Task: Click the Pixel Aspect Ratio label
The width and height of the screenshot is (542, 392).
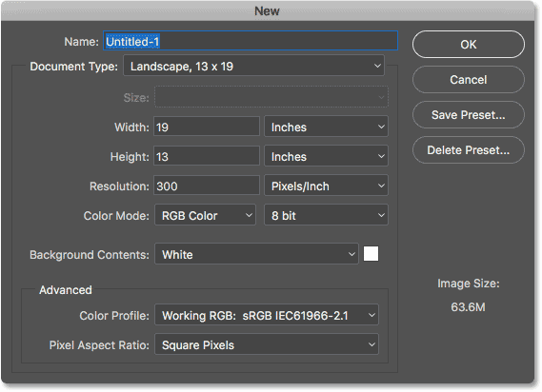Action: 99,345
